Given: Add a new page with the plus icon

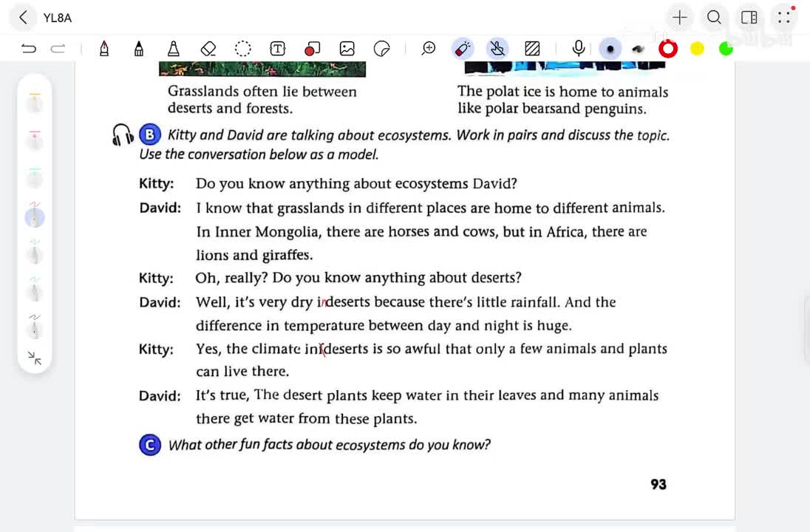Looking at the screenshot, I should coord(679,18).
